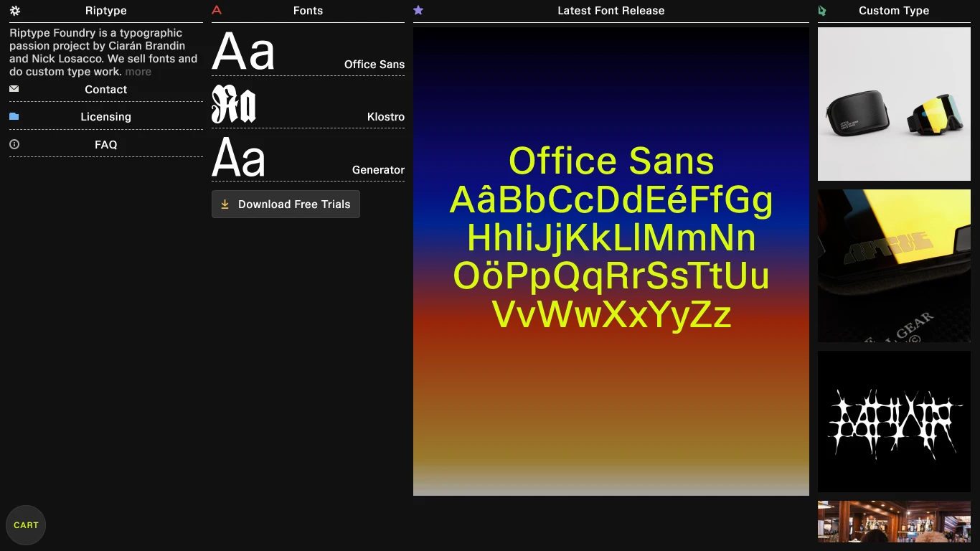Image resolution: width=980 pixels, height=551 pixels.
Task: Open the Klostro font page
Action: pyautogui.click(x=386, y=117)
